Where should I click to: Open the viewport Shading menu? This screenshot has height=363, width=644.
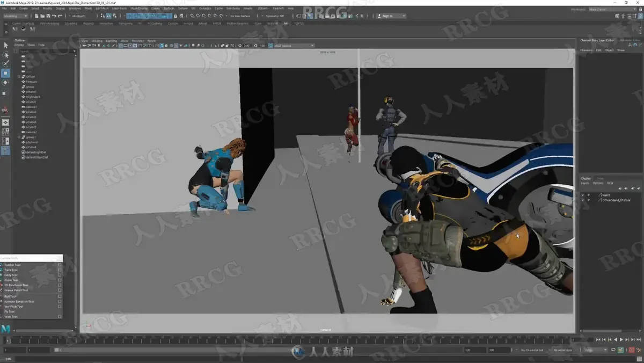97,41
